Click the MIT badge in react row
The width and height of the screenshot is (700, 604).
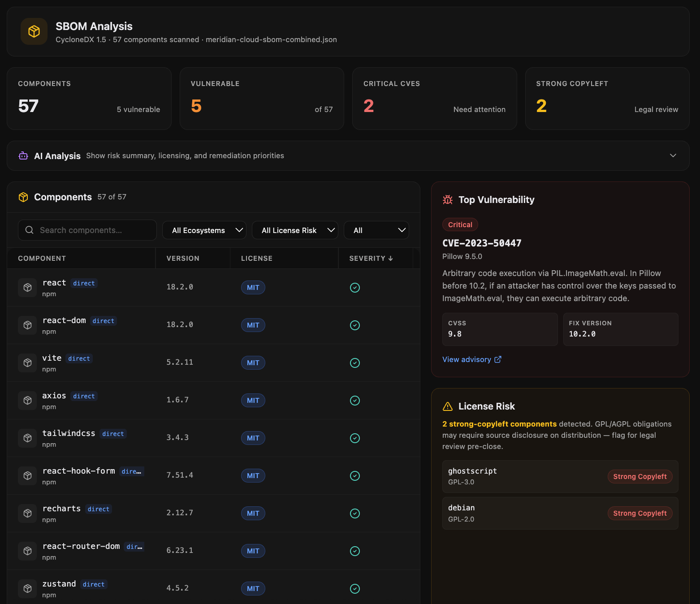coord(253,288)
